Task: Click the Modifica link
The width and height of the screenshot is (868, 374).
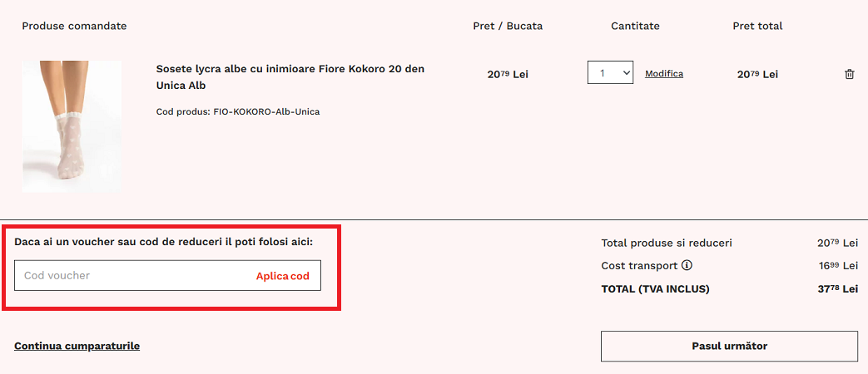Action: click(x=664, y=74)
